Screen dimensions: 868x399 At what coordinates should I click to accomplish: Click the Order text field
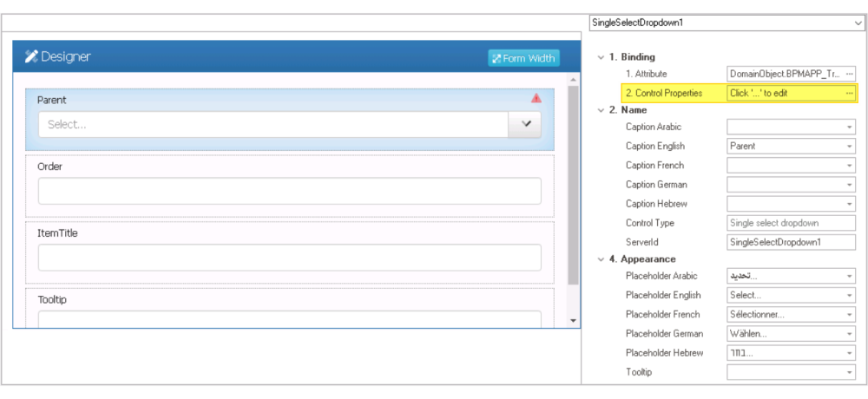pos(290,192)
